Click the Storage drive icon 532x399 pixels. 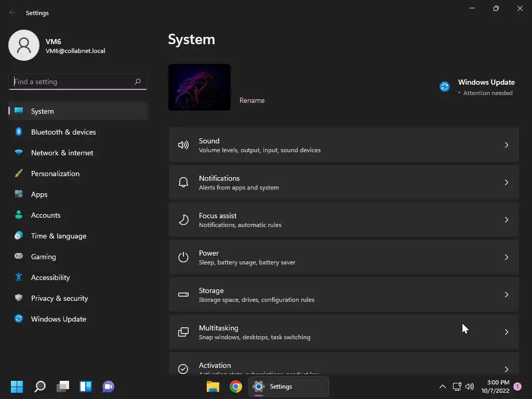(183, 295)
